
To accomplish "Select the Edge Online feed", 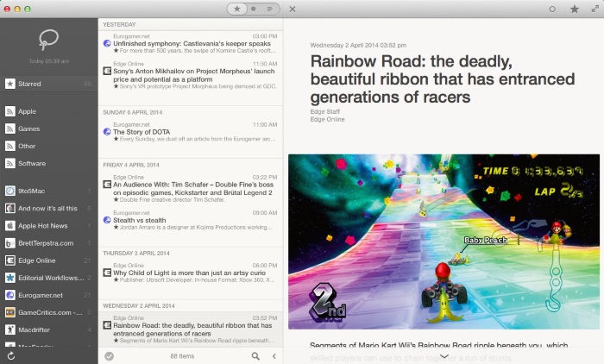I will 49,260.
